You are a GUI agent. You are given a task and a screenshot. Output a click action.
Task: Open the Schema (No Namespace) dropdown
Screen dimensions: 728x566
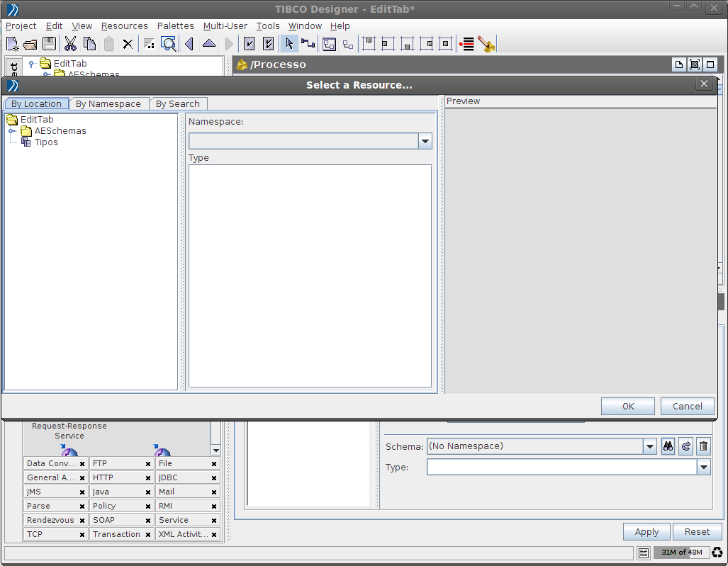click(650, 446)
